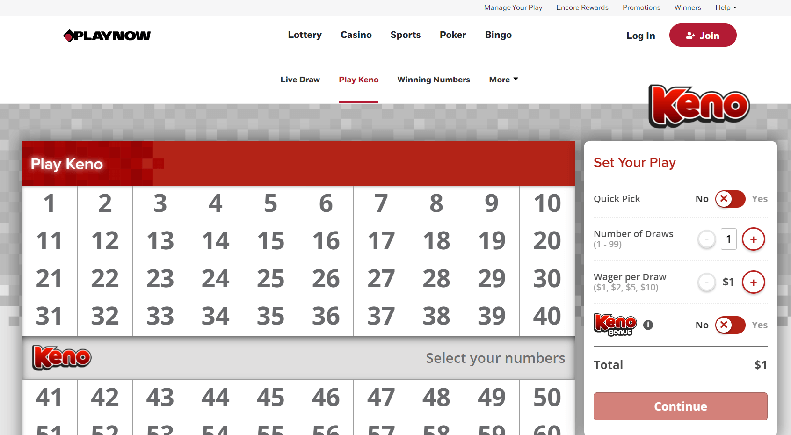This screenshot has height=435, width=791.
Task: Open Manage Your Play link
Action: 514,8
